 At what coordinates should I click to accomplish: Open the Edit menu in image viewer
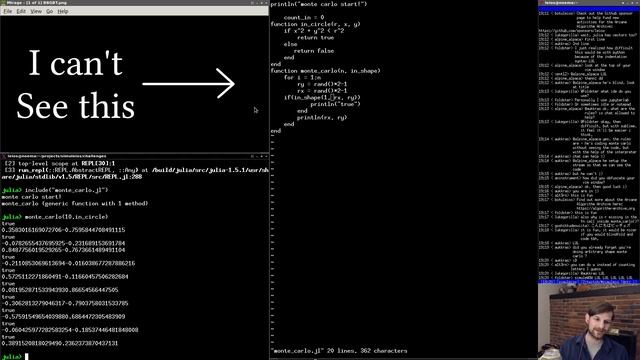pos(21,11)
